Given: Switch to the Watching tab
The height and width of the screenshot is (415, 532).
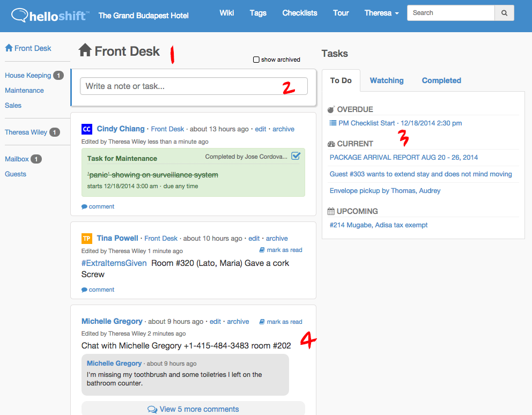Looking at the screenshot, I should [x=387, y=80].
